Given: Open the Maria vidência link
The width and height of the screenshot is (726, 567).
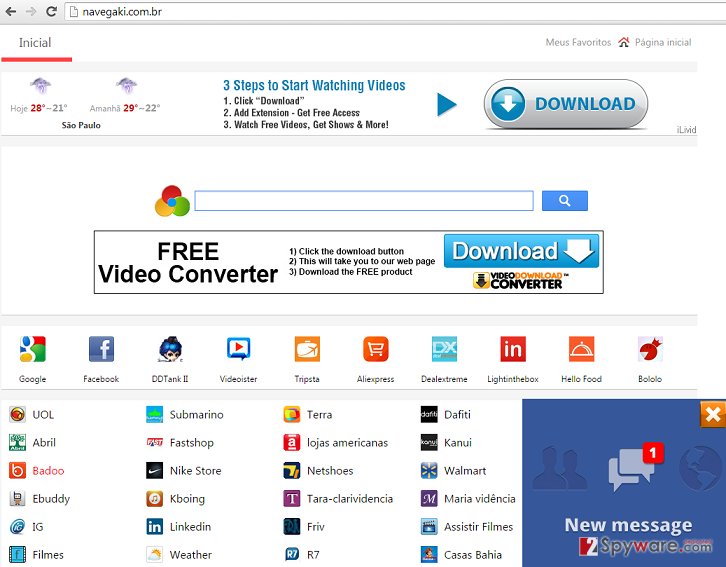Looking at the screenshot, I should point(480,498).
